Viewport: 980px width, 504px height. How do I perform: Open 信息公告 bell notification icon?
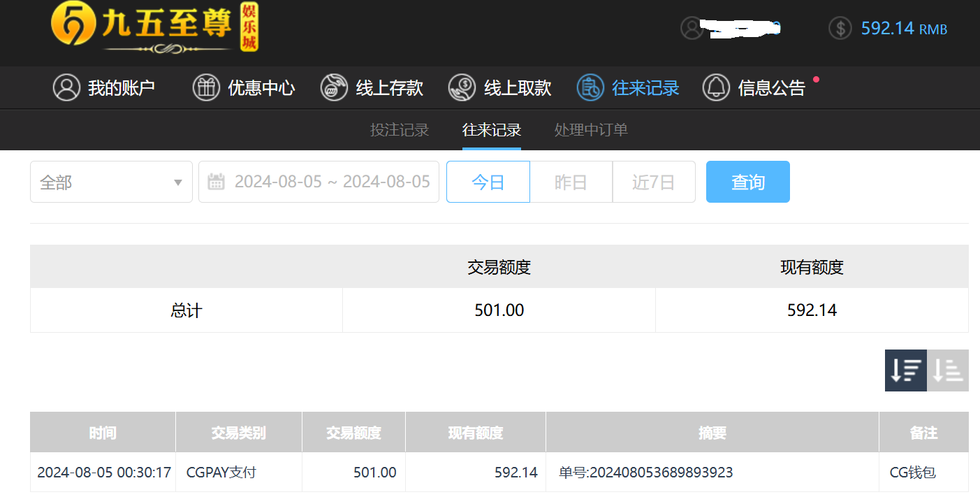point(716,88)
